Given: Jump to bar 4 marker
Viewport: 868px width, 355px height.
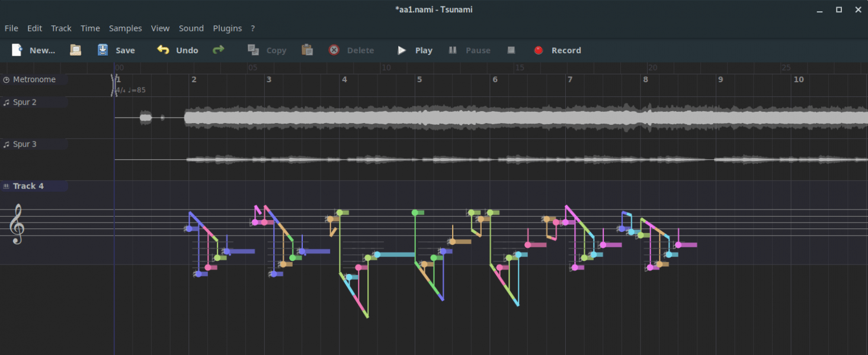Looking at the screenshot, I should click(x=344, y=79).
